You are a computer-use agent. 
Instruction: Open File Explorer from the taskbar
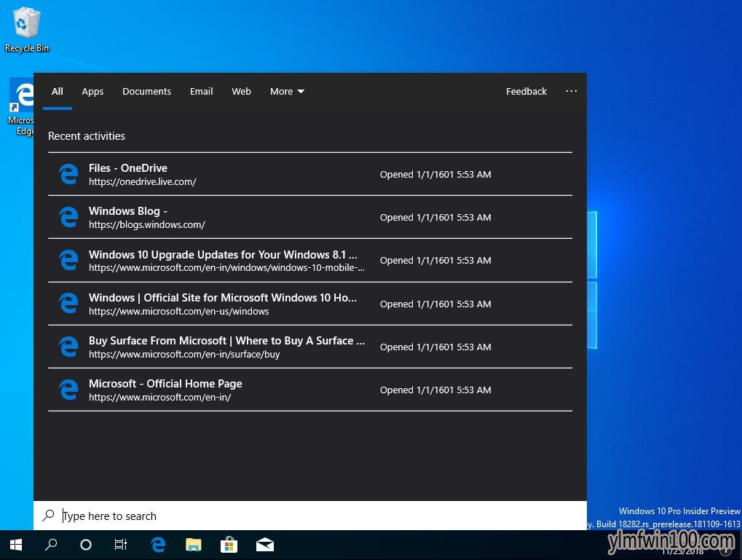coord(193,545)
